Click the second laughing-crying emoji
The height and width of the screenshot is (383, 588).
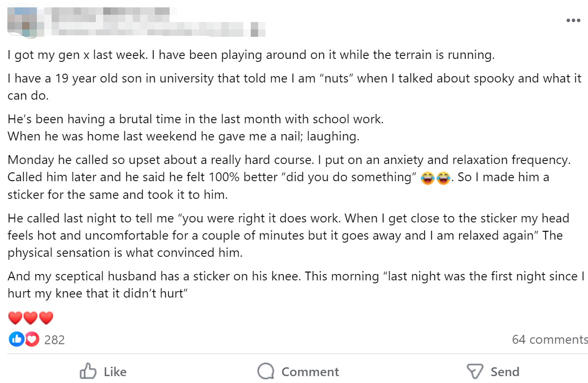pos(443,178)
